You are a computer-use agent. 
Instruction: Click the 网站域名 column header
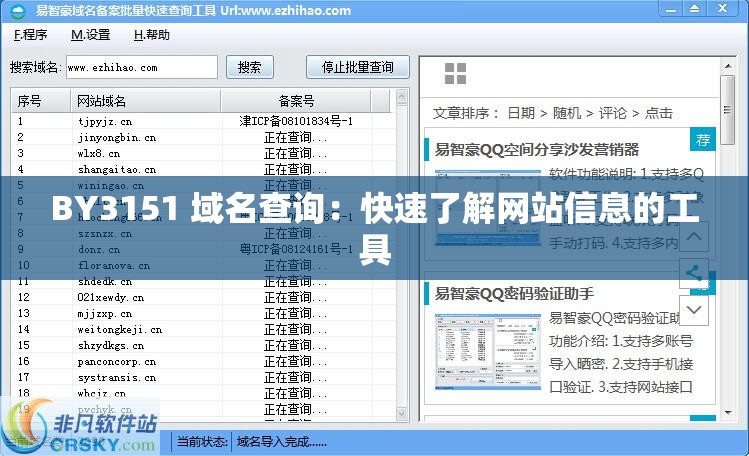[x=146, y=101]
